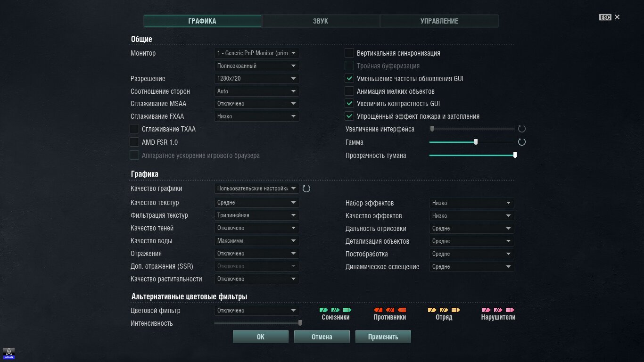Click the Интенсивность slider handle
The image size is (644, 362).
click(x=300, y=323)
